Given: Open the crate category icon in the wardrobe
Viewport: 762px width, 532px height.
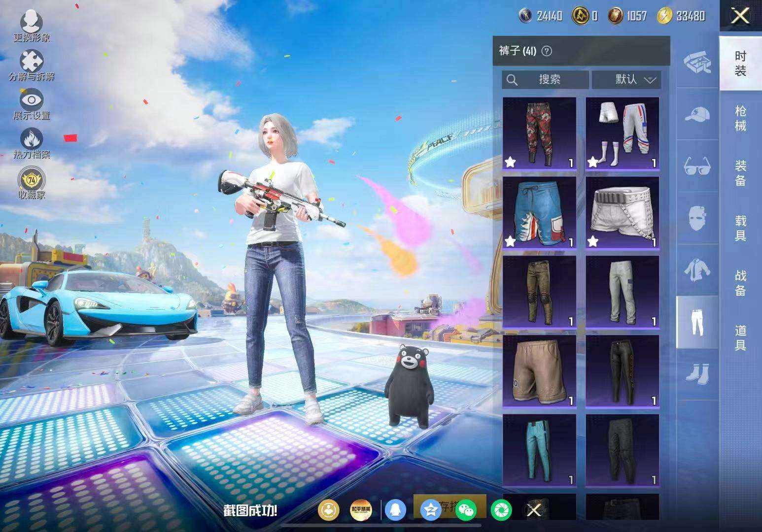Looking at the screenshot, I should click(x=697, y=63).
